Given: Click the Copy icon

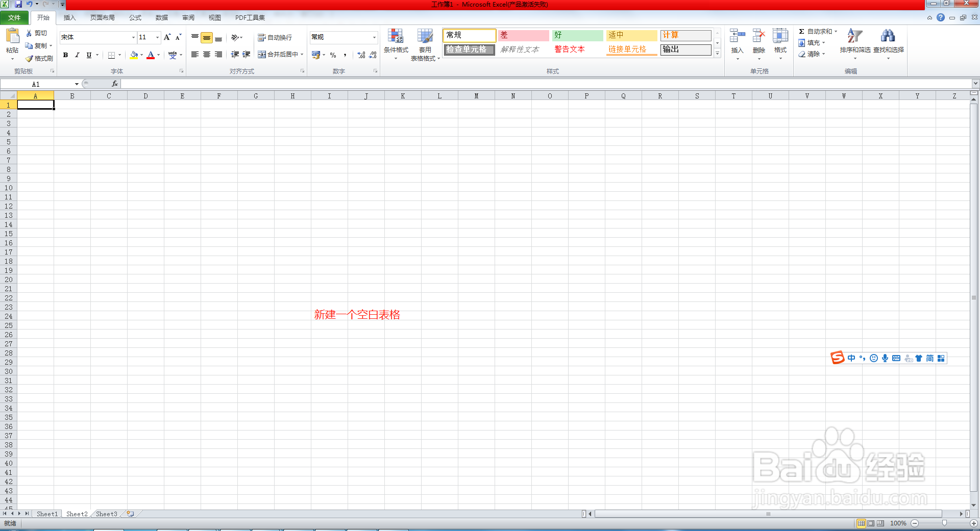Looking at the screenshot, I should 29,46.
